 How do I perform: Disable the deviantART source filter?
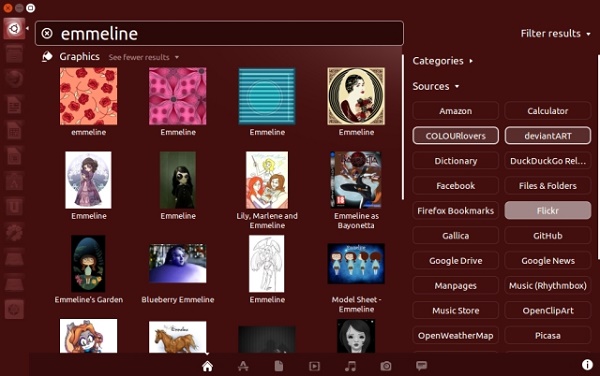tap(548, 136)
